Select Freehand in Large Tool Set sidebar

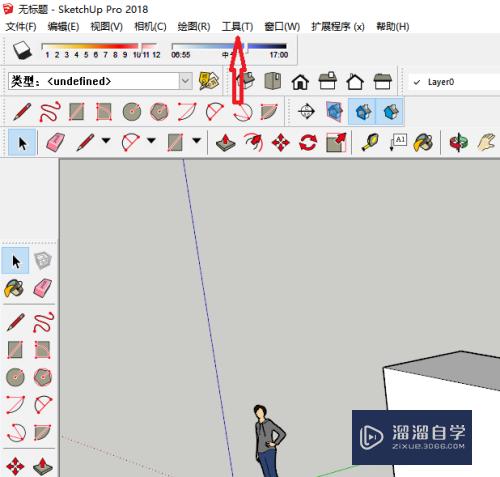click(43, 322)
